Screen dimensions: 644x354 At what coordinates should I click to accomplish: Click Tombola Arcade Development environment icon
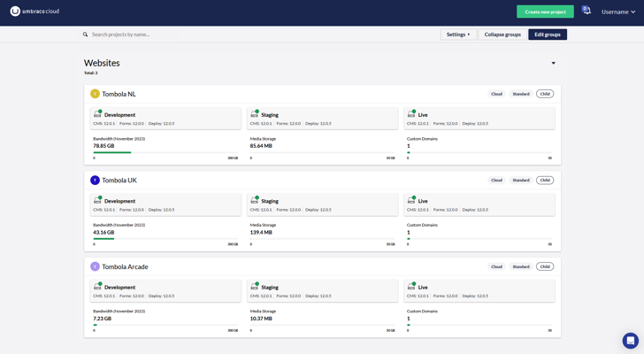tap(97, 286)
